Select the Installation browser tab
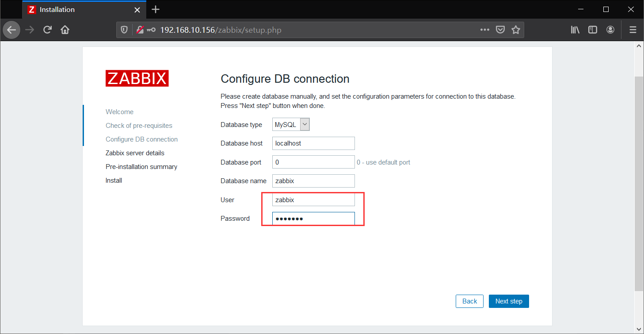The height and width of the screenshot is (334, 644). (84, 10)
